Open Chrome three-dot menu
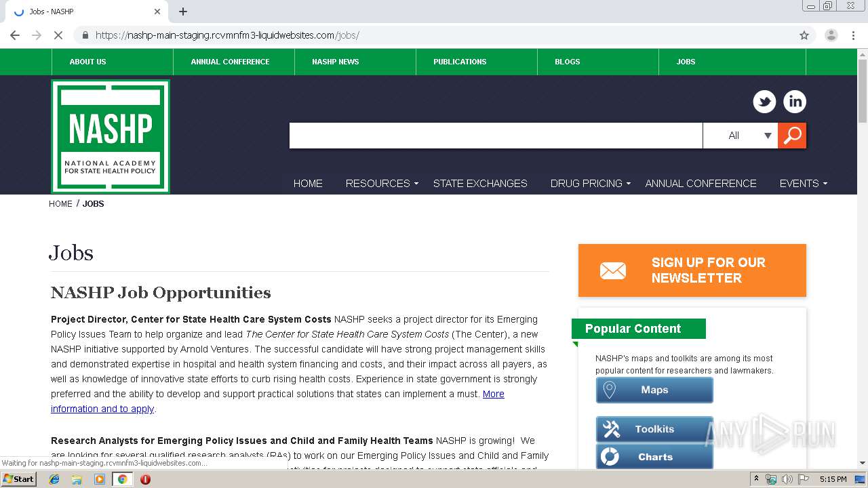This screenshot has height=488, width=868. click(853, 35)
